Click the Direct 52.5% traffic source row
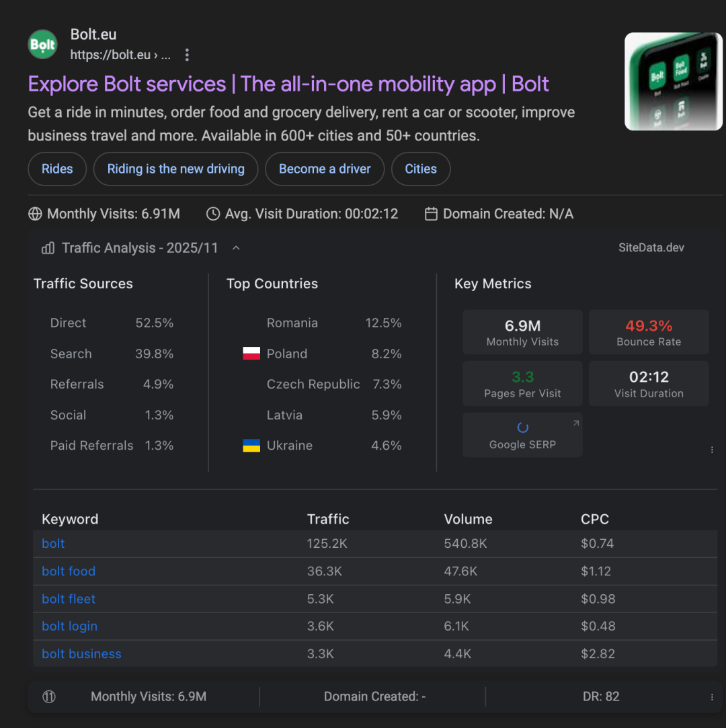Viewport: 726px width, 728px height. tap(112, 323)
